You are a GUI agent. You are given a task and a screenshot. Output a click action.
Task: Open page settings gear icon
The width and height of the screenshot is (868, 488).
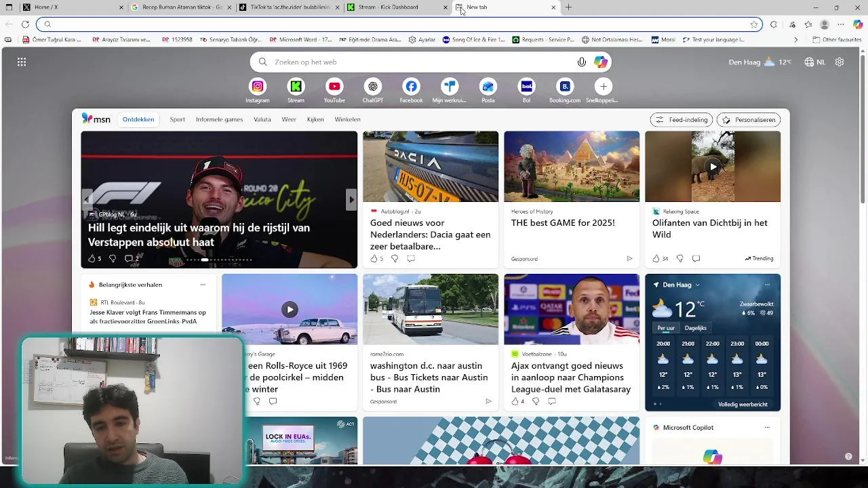[x=840, y=62]
